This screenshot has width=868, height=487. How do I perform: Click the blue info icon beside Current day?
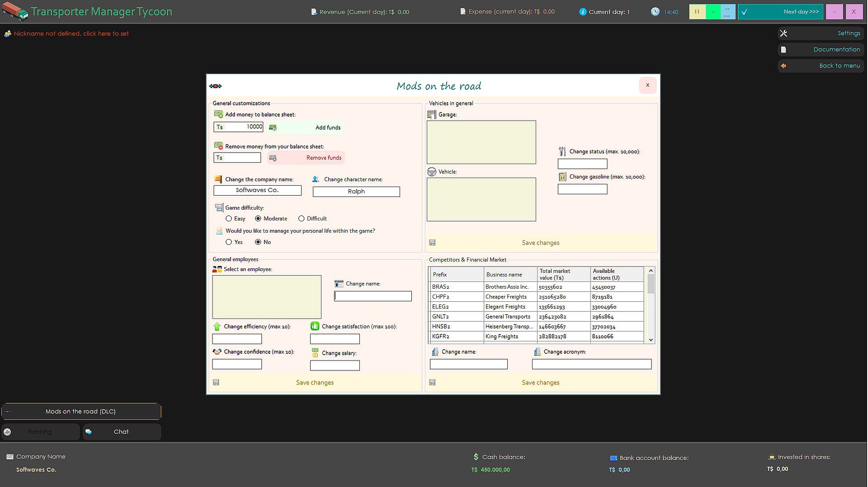point(583,12)
